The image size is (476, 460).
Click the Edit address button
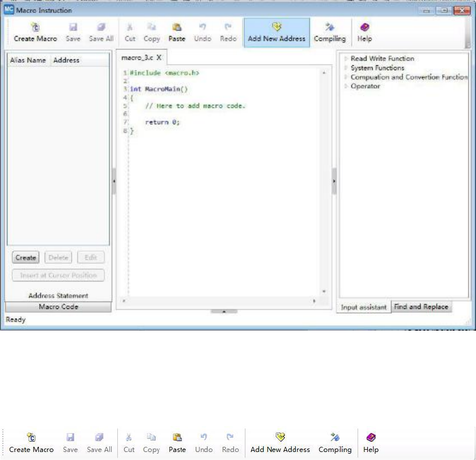(x=91, y=257)
